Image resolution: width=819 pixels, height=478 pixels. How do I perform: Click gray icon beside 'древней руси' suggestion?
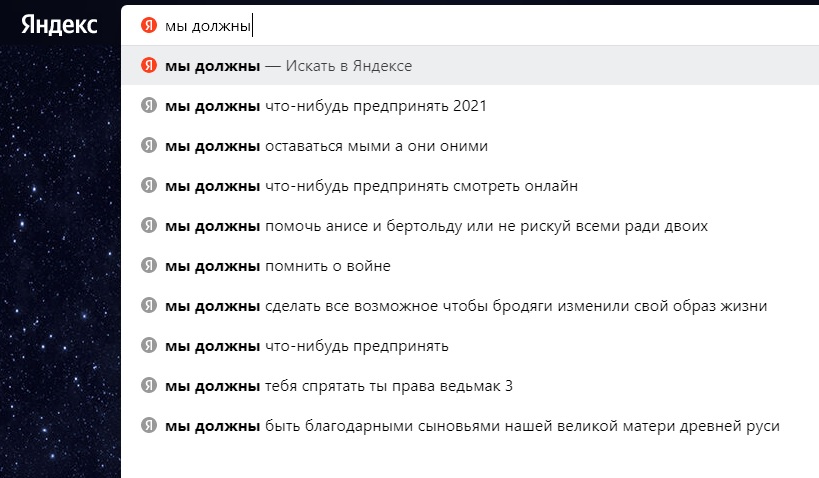click(x=149, y=426)
